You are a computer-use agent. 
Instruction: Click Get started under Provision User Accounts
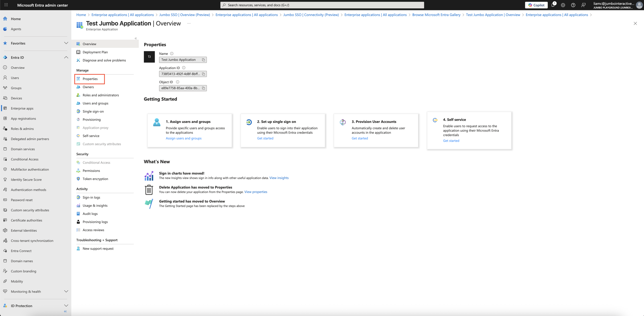click(x=360, y=138)
